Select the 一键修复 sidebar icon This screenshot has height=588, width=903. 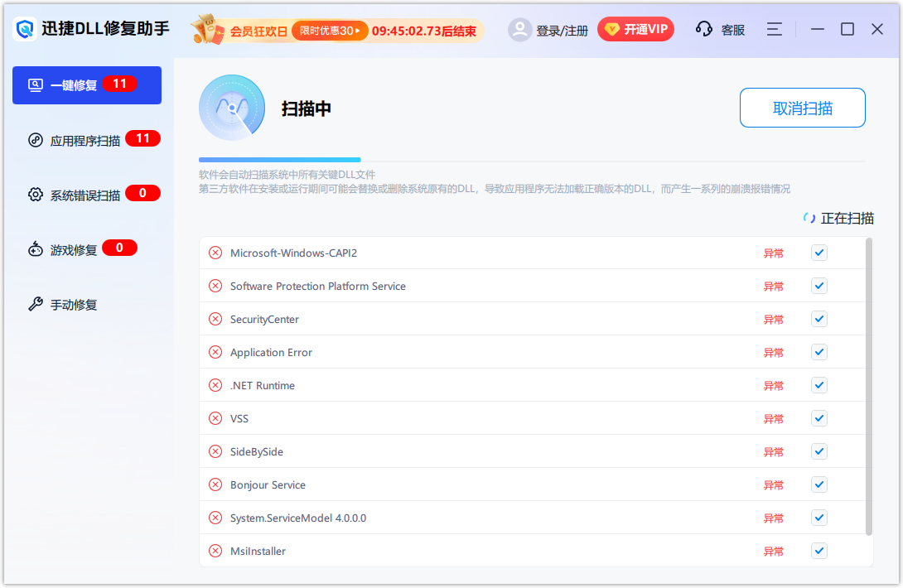[36, 84]
